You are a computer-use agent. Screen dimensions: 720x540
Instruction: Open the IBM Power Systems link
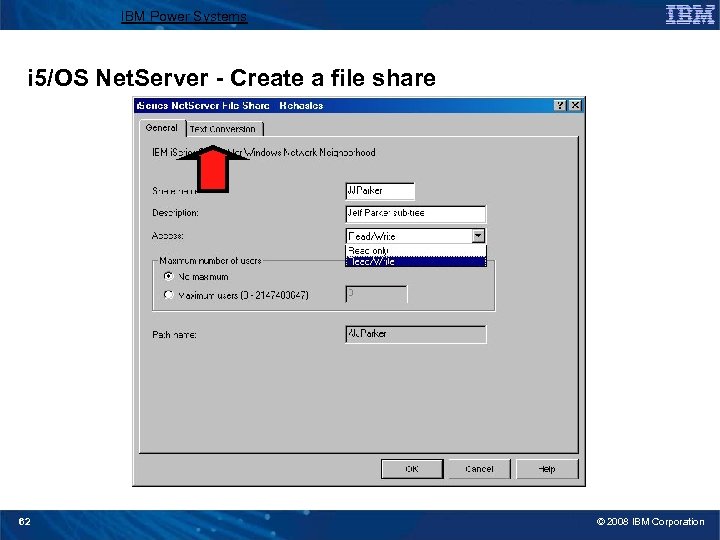pyautogui.click(x=184, y=17)
